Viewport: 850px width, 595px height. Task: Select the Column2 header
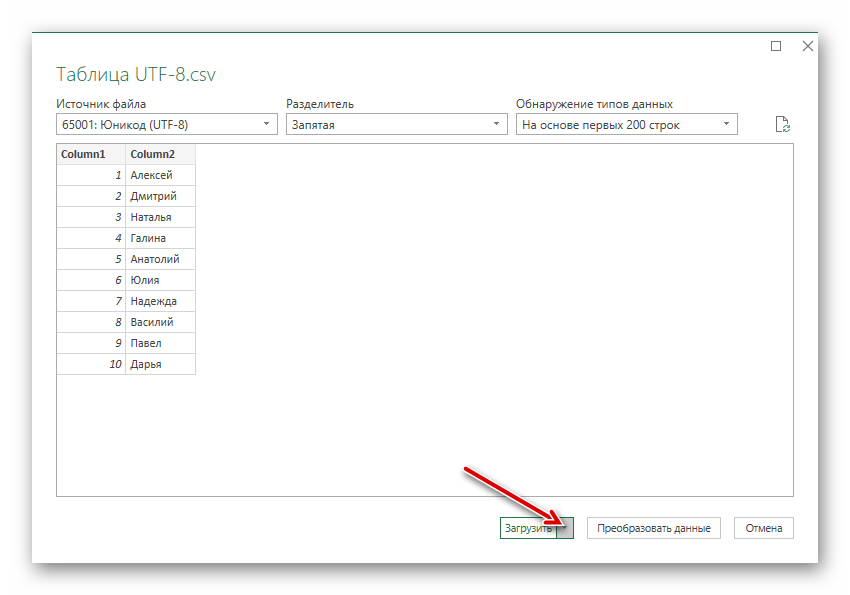pos(160,154)
